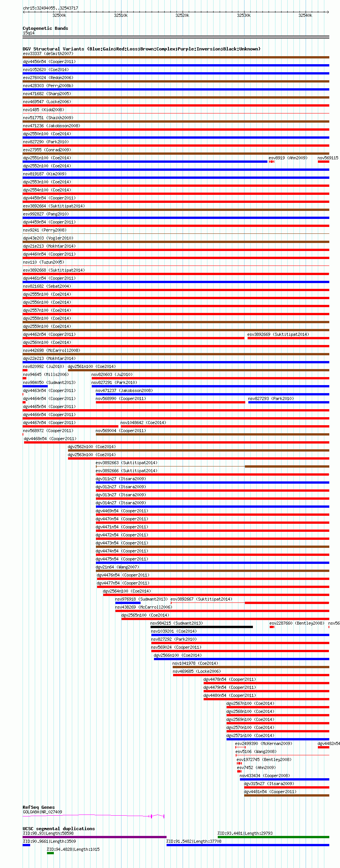This screenshot has height=868, width=340.
Task: Click the green %ID:93.4481 duplication bar
Action: coord(274,837)
